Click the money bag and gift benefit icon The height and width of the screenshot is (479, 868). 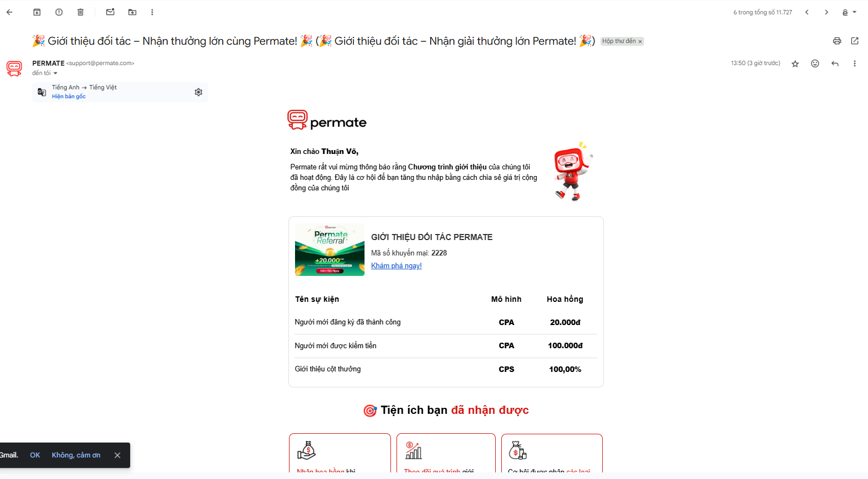518,450
